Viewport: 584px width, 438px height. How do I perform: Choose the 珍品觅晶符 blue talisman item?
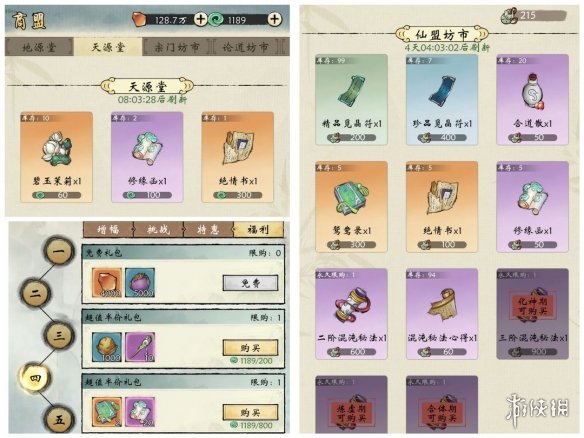pyautogui.click(x=442, y=100)
